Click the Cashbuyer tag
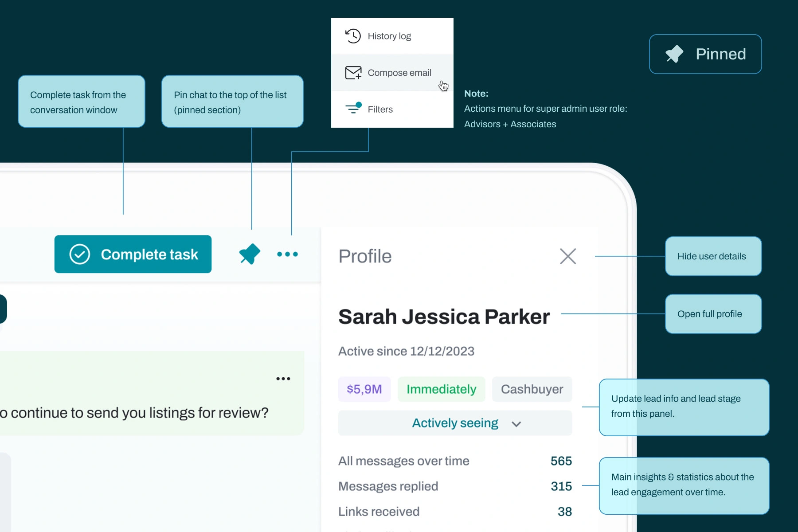 click(x=532, y=389)
